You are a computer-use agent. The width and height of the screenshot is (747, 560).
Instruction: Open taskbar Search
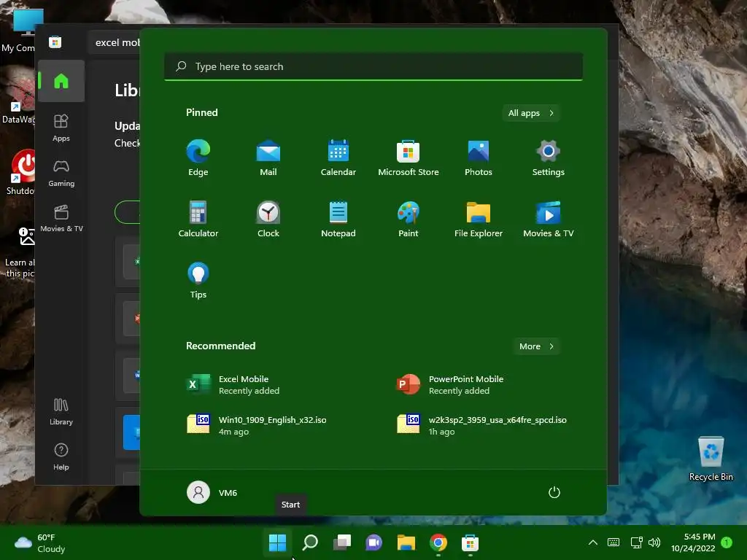[x=309, y=542]
